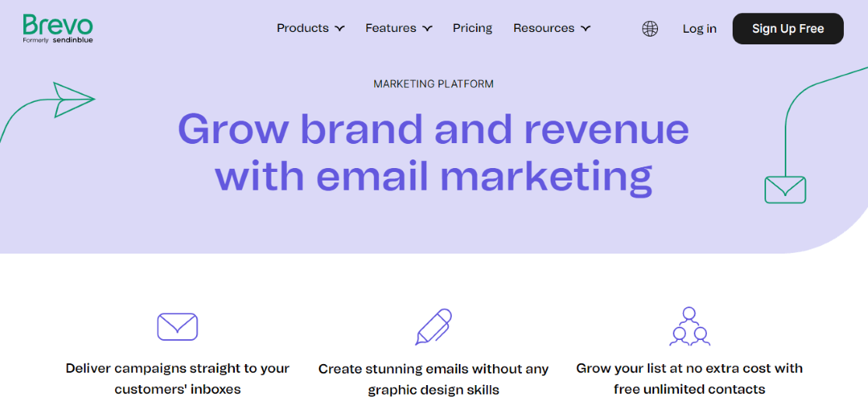The image size is (868, 410).
Task: Go to the Pricing page
Action: click(472, 28)
